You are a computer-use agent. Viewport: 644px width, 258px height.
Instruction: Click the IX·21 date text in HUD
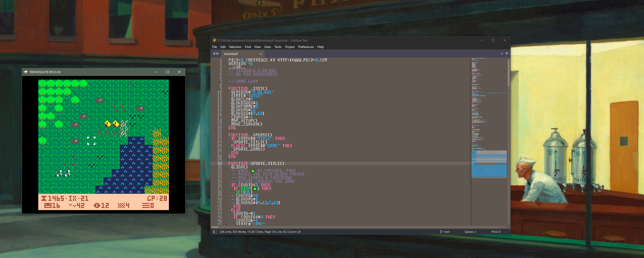[x=78, y=198]
